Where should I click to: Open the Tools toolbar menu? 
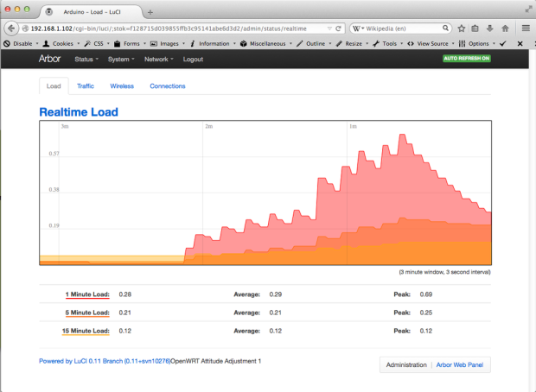pyautogui.click(x=388, y=43)
